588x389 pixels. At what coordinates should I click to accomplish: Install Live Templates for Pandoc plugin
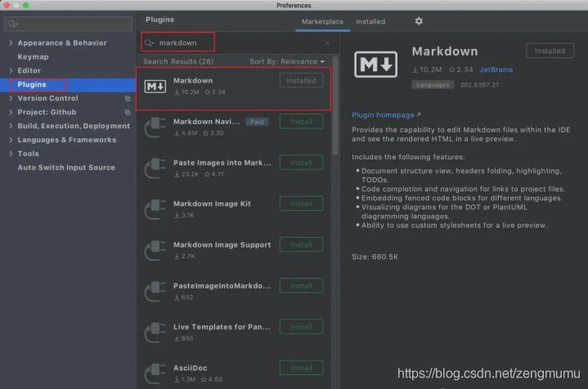(x=301, y=327)
